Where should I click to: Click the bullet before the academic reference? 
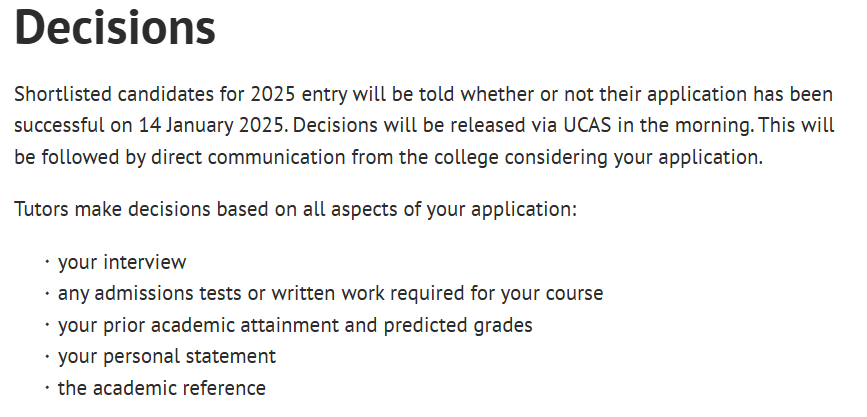coord(46,387)
